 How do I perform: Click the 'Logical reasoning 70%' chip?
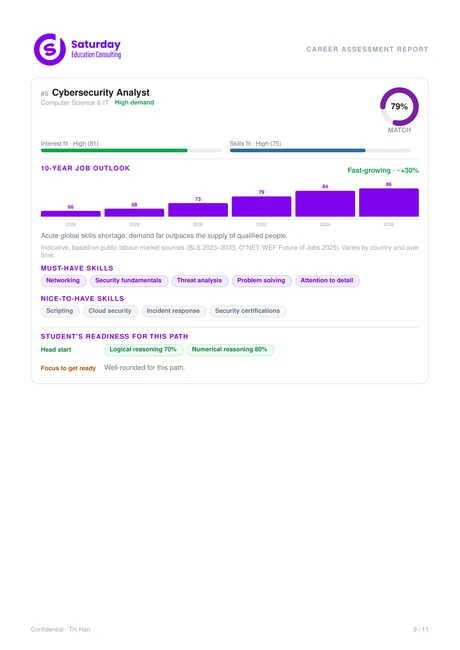pyautogui.click(x=143, y=349)
